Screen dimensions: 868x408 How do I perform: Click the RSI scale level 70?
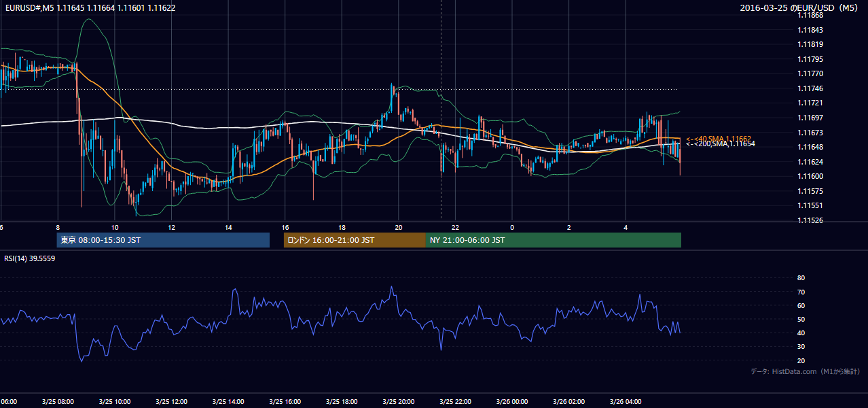click(801, 292)
